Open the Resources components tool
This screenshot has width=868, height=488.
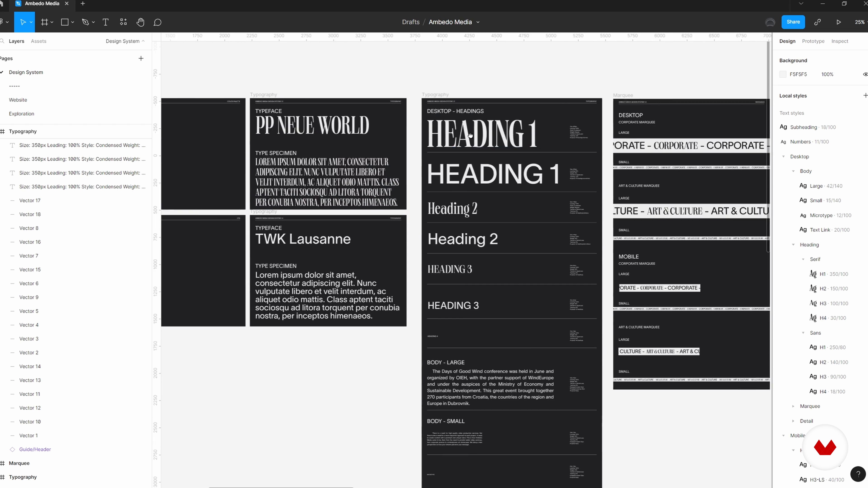coord(123,22)
